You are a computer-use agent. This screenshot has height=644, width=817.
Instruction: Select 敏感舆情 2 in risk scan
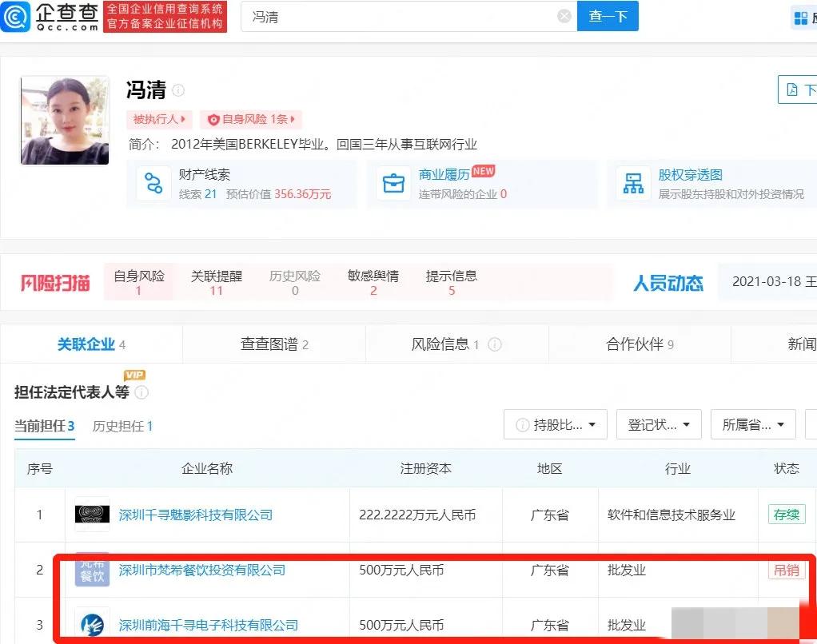pyautogui.click(x=373, y=283)
